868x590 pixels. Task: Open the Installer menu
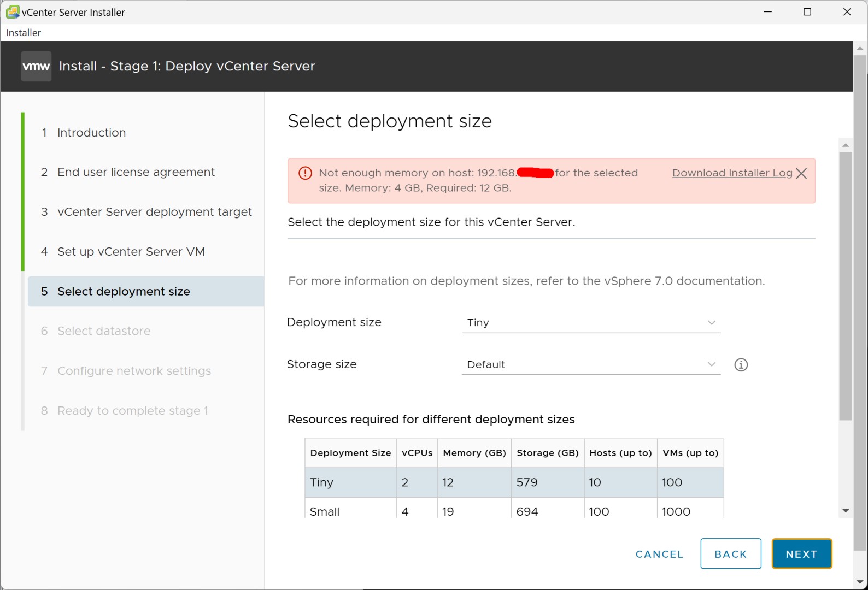click(24, 33)
